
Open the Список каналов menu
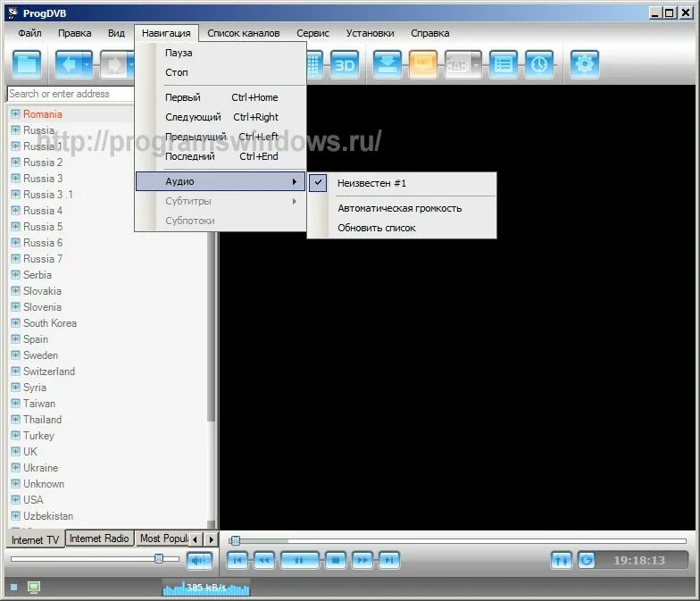[x=243, y=33]
